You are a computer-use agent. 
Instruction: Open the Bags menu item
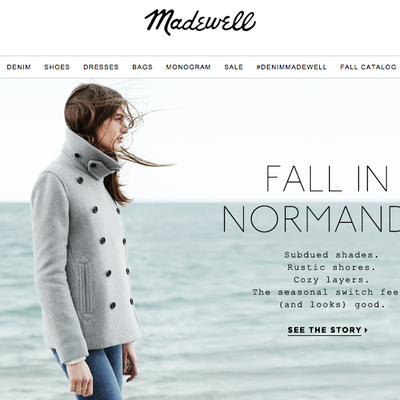tap(142, 67)
